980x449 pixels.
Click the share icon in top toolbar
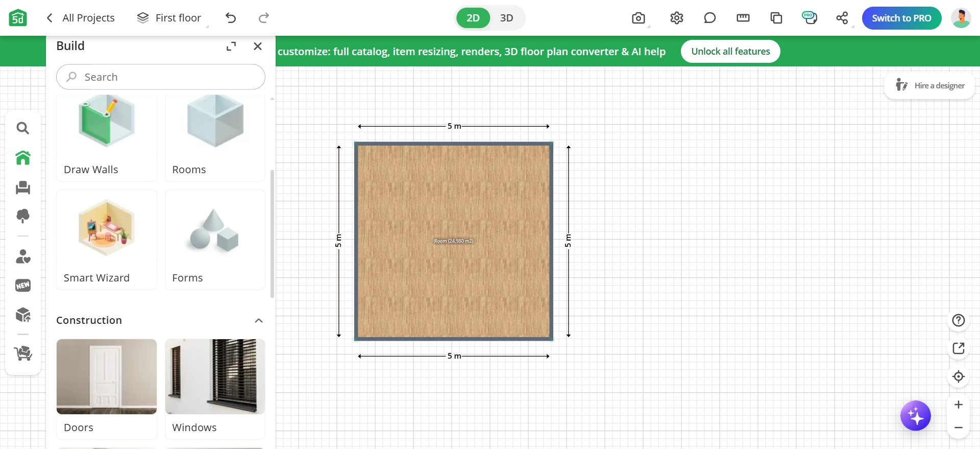[842, 18]
